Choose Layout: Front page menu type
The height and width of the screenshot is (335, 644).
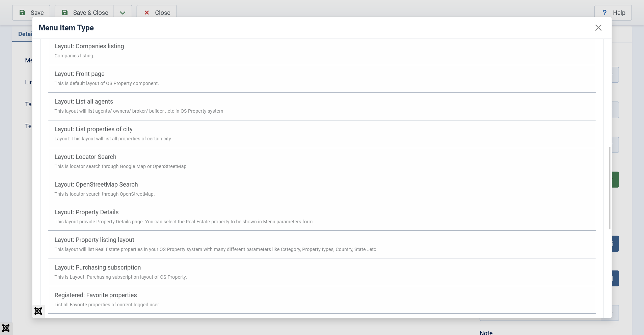(x=79, y=74)
